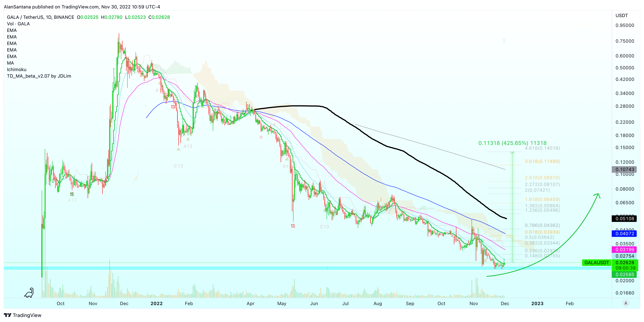This screenshot has width=644, height=322.
Task: Click the current price 0.02628 tag
Action: (x=625, y=263)
